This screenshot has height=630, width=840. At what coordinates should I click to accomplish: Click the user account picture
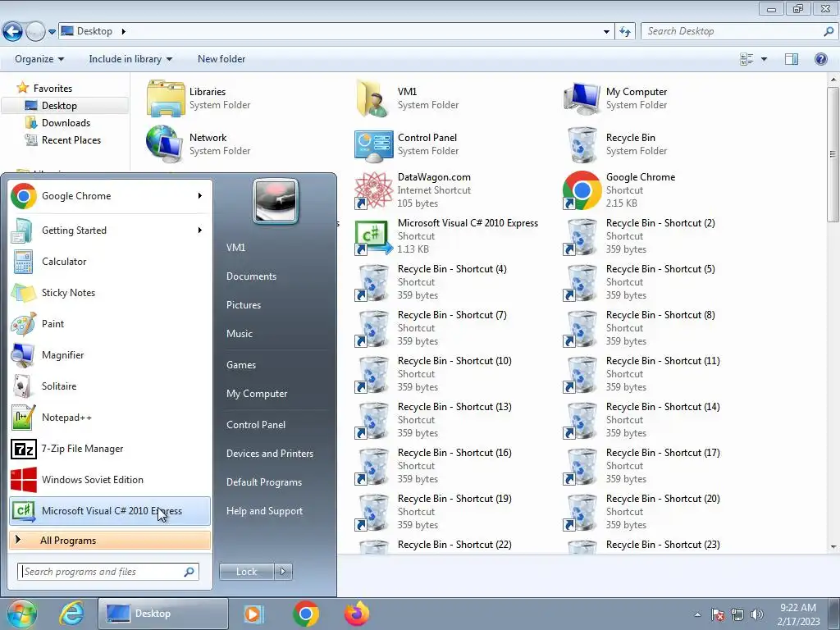pyautogui.click(x=276, y=201)
